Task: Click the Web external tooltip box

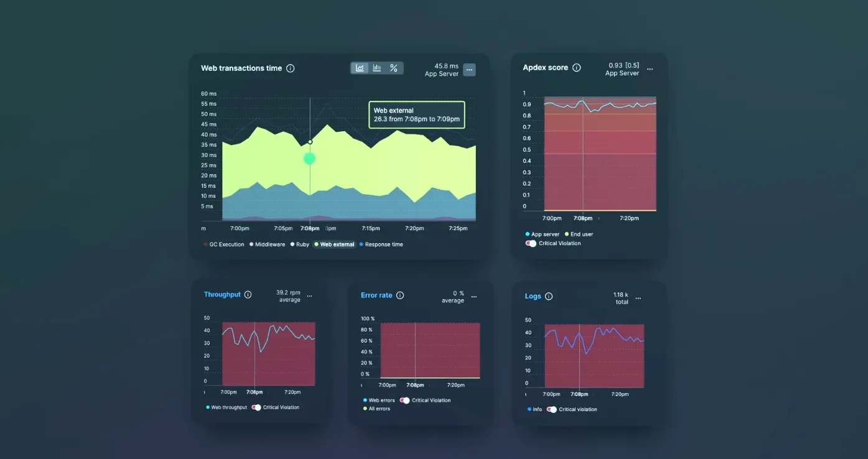Action: (417, 114)
